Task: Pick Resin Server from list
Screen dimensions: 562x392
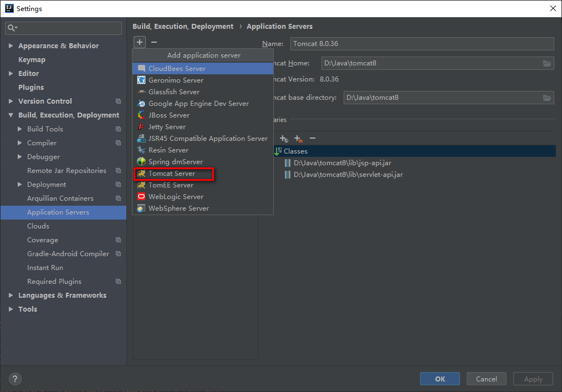Action: (203, 150)
